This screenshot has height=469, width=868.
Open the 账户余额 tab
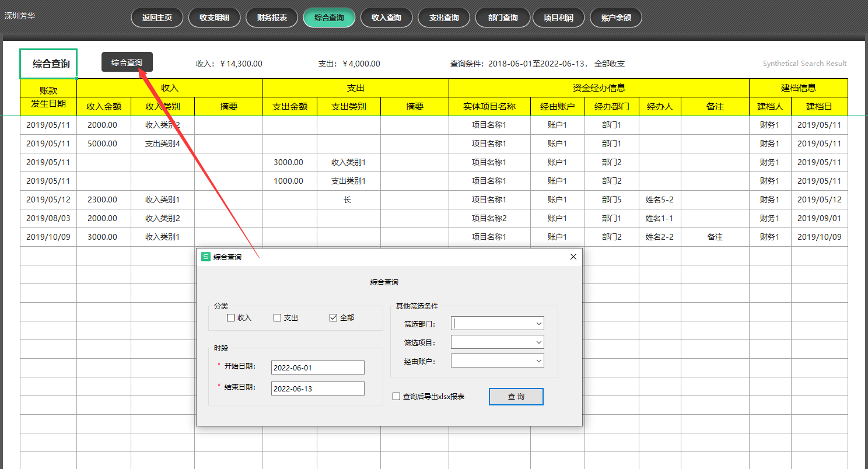coord(616,17)
